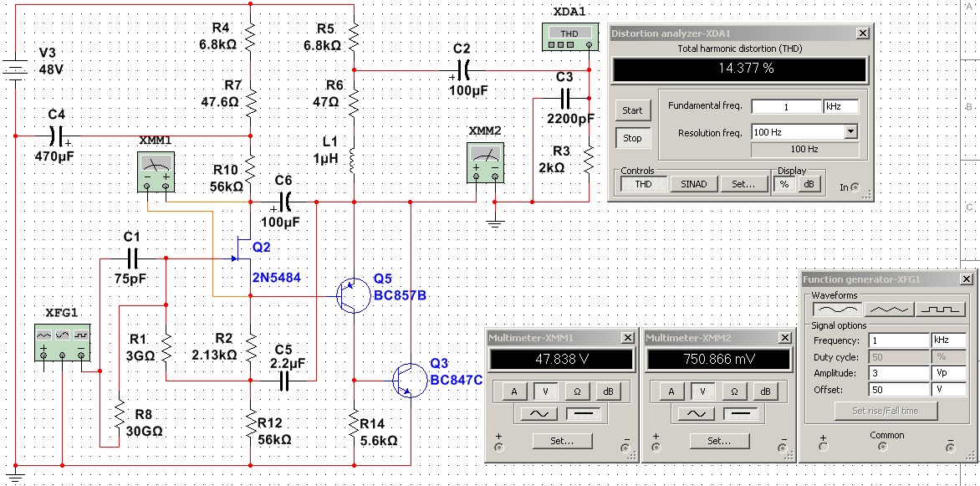The width and height of the screenshot is (980, 486).
Task: Set distortion analyzer display to dB
Action: click(808, 184)
